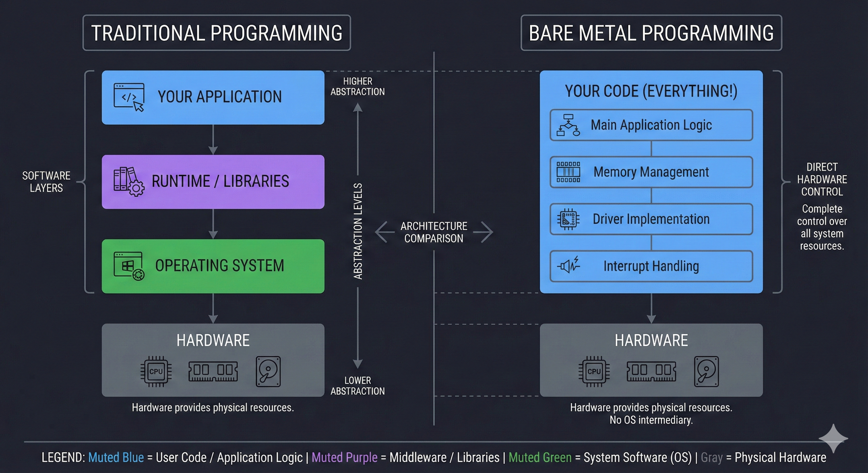This screenshot has width=868, height=473.
Task: Select the CPU icon in the left Hardware box
Action: point(157,371)
